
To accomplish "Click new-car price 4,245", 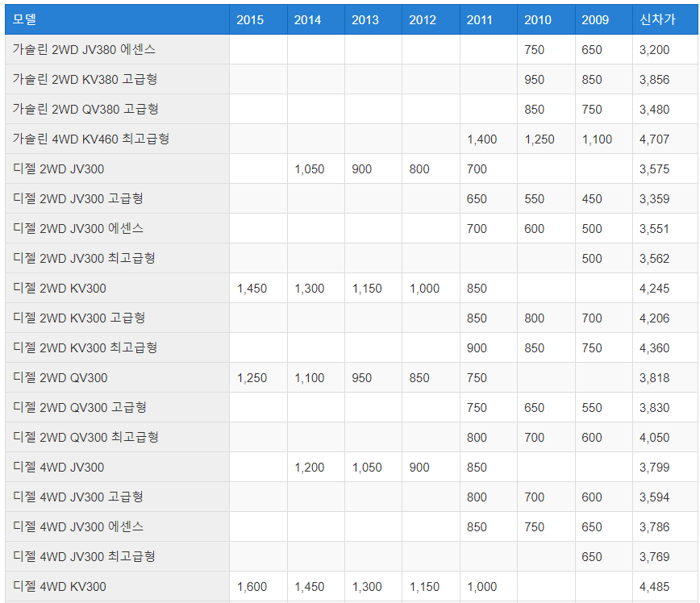I will click(x=654, y=289).
